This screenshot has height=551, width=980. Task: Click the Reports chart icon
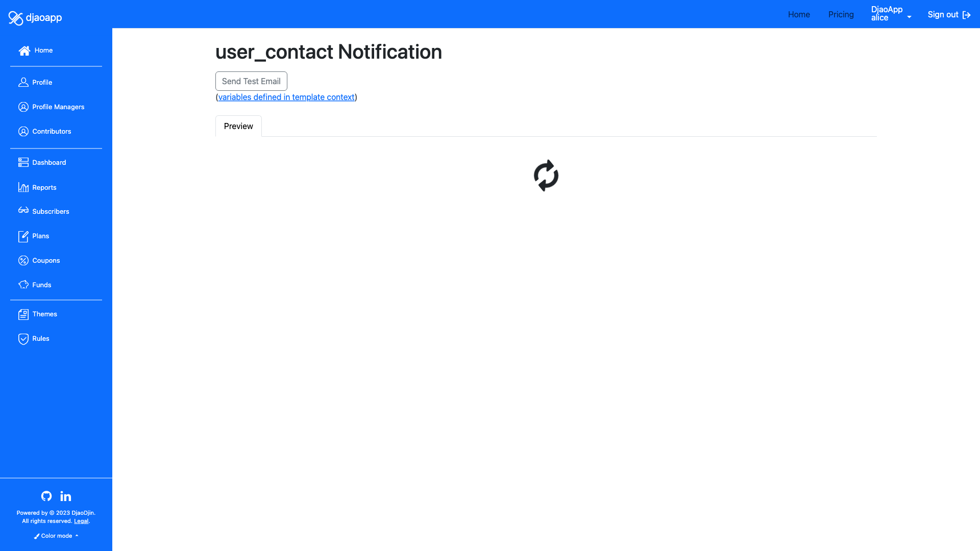pyautogui.click(x=23, y=187)
